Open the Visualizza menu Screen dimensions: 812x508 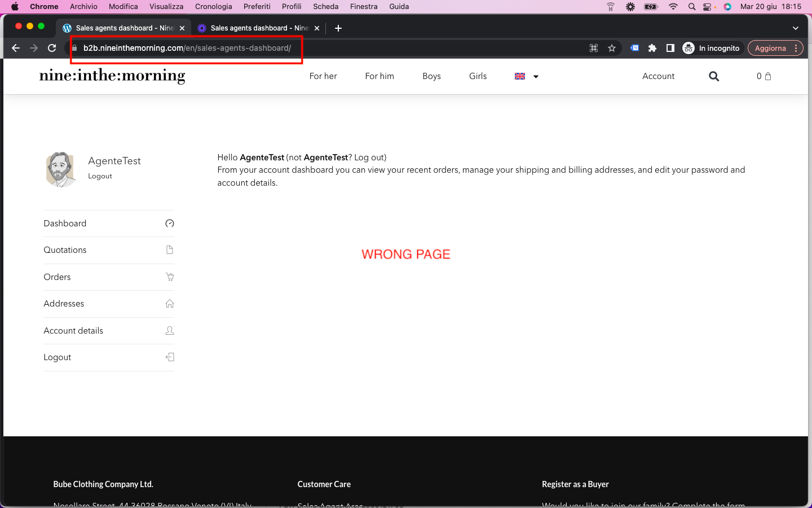166,7
